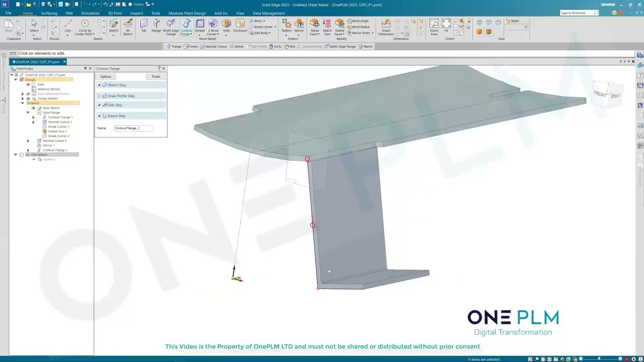Select the Dimple tool

(200, 26)
